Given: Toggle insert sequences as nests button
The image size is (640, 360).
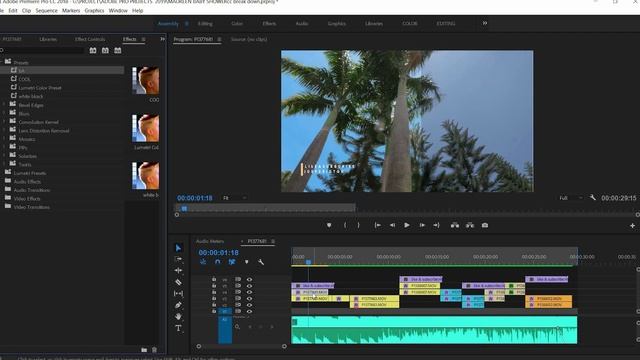Looking at the screenshot, I should 203,262.
